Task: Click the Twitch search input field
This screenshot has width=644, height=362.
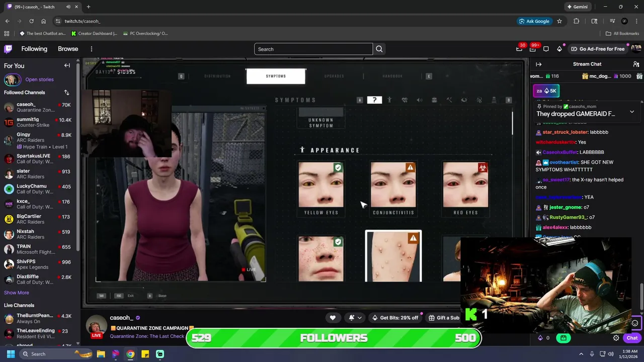Action: 313,49
